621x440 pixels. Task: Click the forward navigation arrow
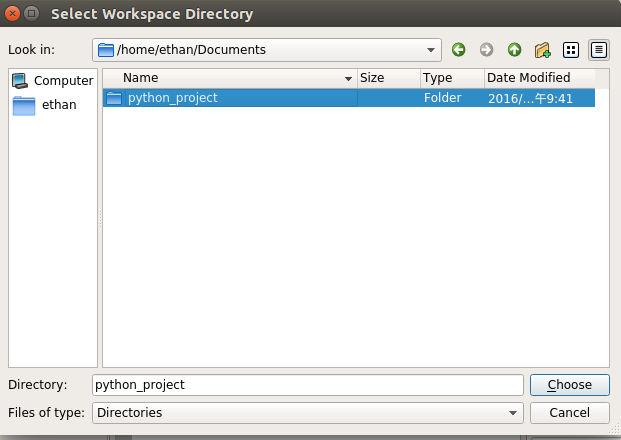[487, 49]
